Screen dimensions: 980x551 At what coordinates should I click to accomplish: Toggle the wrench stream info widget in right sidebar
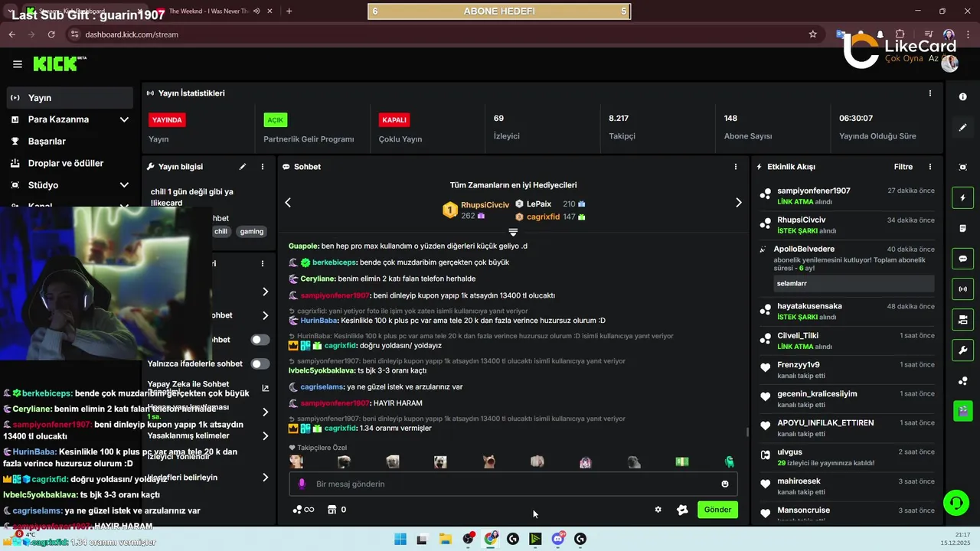962,350
